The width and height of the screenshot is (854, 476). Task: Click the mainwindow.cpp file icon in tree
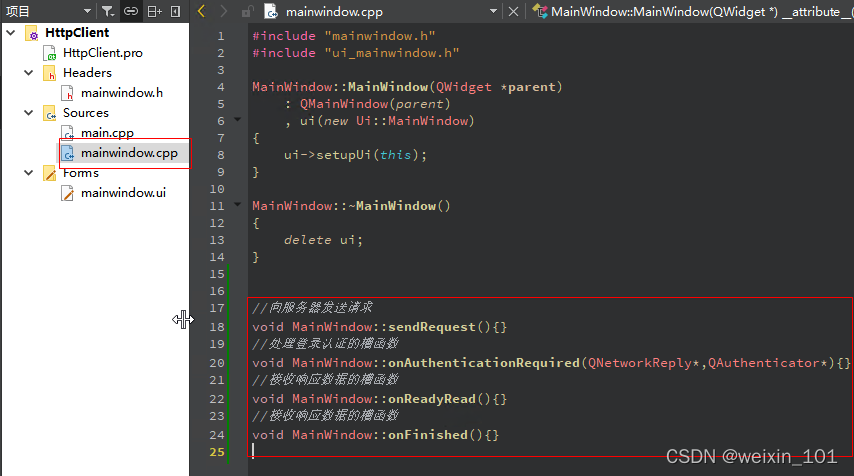tap(68, 153)
